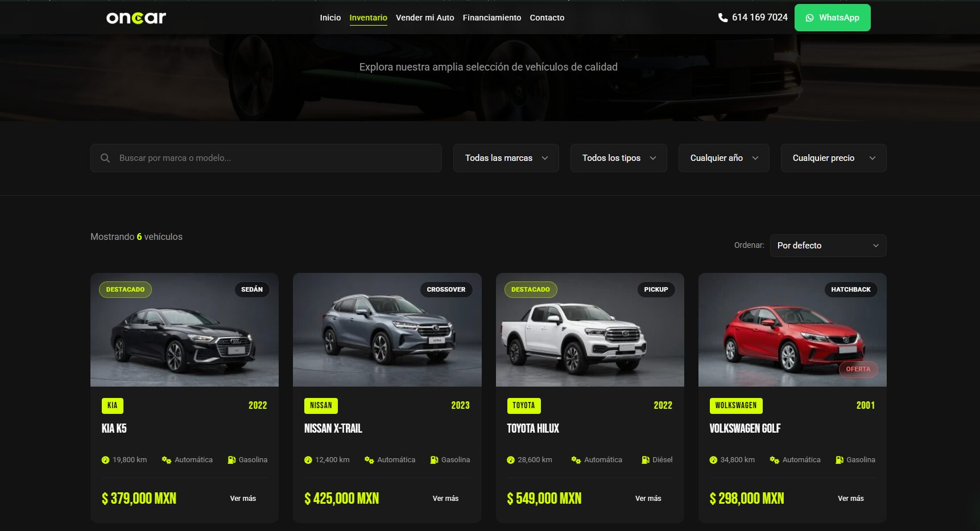This screenshot has width=980, height=531.
Task: Click Ver más on the Toyota Hilux card
Action: click(x=648, y=499)
